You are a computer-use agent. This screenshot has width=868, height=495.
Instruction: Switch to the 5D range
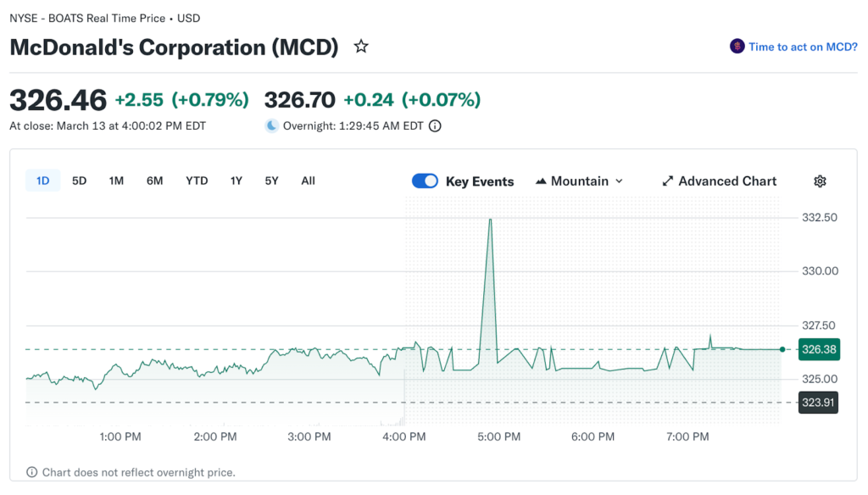tap(79, 181)
